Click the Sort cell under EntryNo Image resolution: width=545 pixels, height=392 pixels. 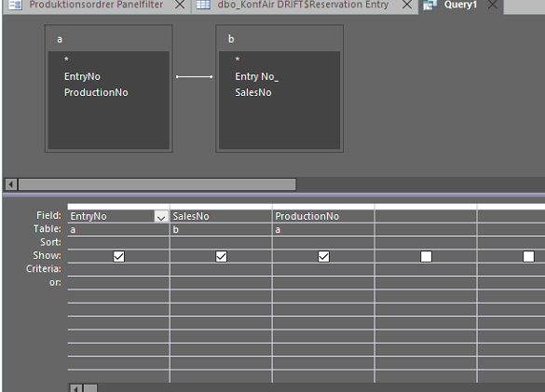pos(118,243)
